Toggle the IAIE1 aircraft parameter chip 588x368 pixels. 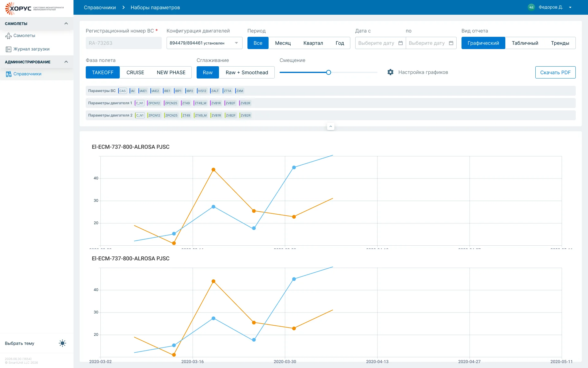pos(143,91)
